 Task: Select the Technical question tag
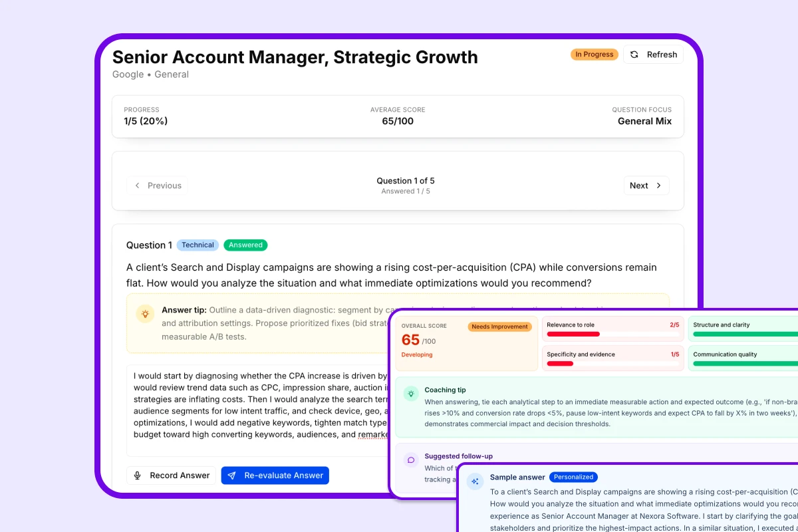pos(198,245)
